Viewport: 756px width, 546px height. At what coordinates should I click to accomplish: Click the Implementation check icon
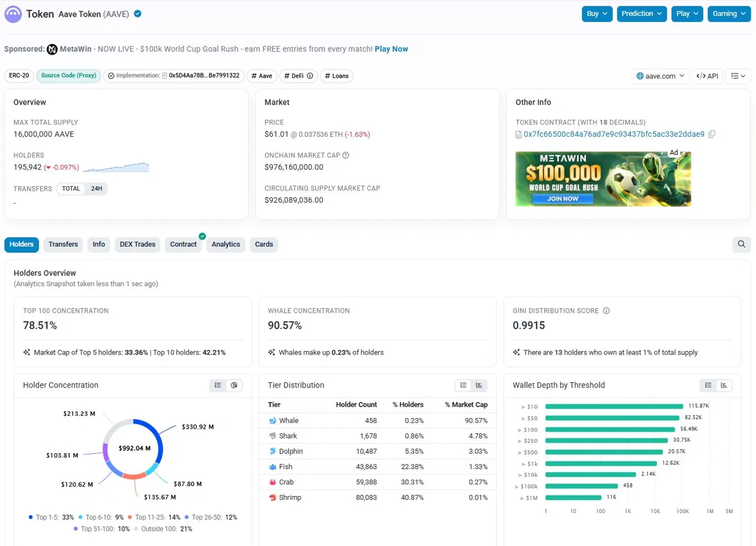point(111,76)
